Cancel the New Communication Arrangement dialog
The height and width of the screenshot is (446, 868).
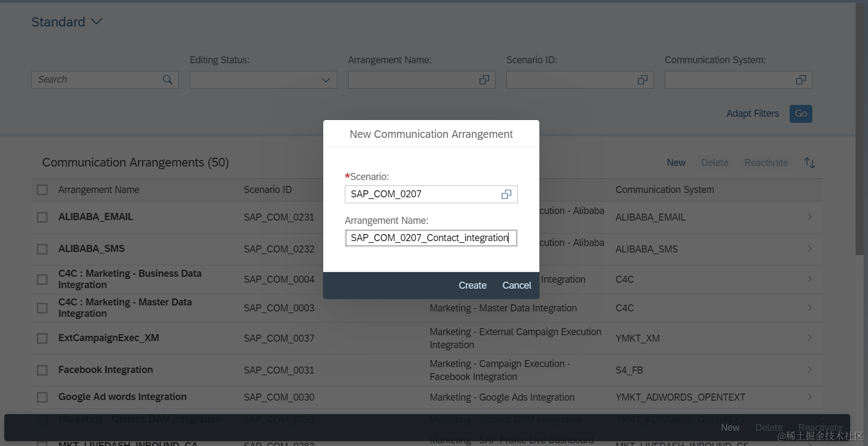point(517,285)
